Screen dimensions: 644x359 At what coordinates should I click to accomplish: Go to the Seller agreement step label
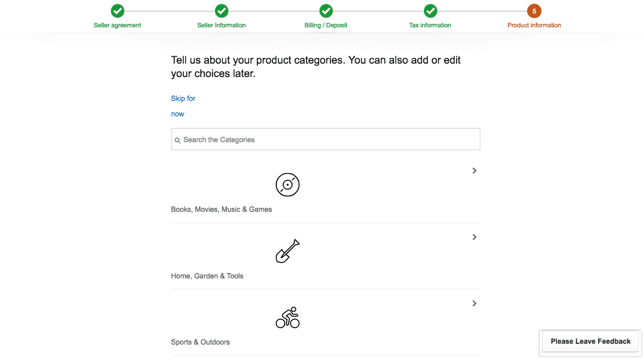[117, 25]
